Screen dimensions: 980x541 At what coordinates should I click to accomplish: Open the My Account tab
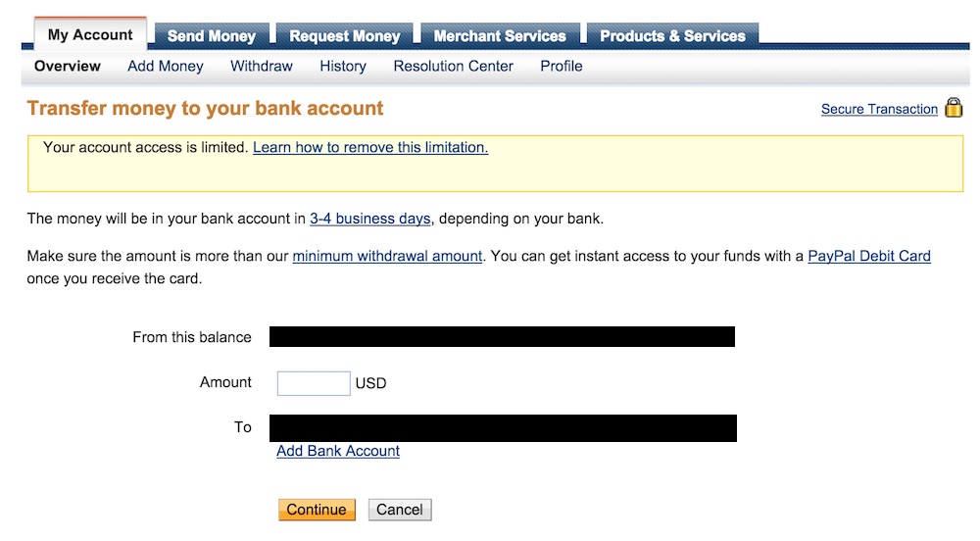point(90,35)
